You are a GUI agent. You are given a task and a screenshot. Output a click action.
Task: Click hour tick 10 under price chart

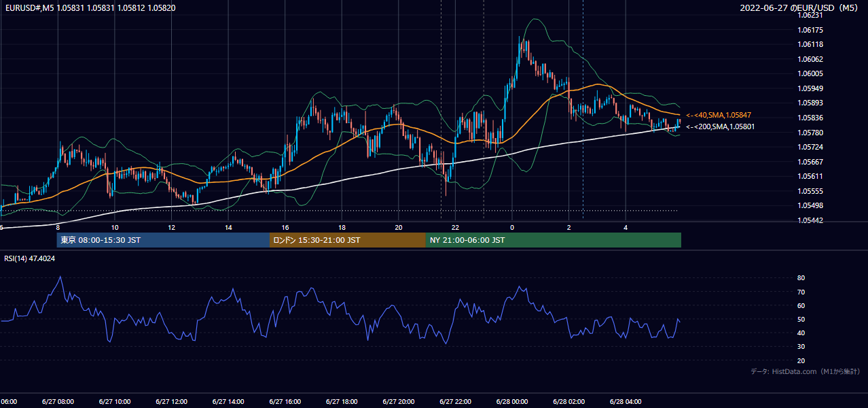point(115,227)
